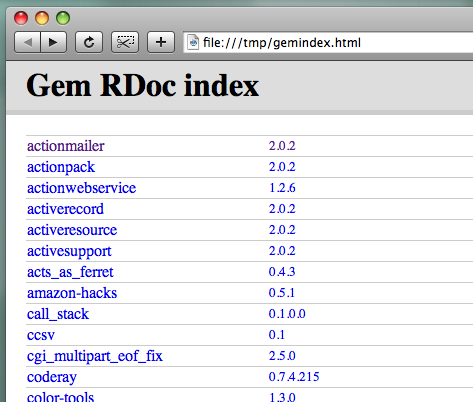Open the actionmailer gem link
The image size is (473, 402).
click(66, 146)
